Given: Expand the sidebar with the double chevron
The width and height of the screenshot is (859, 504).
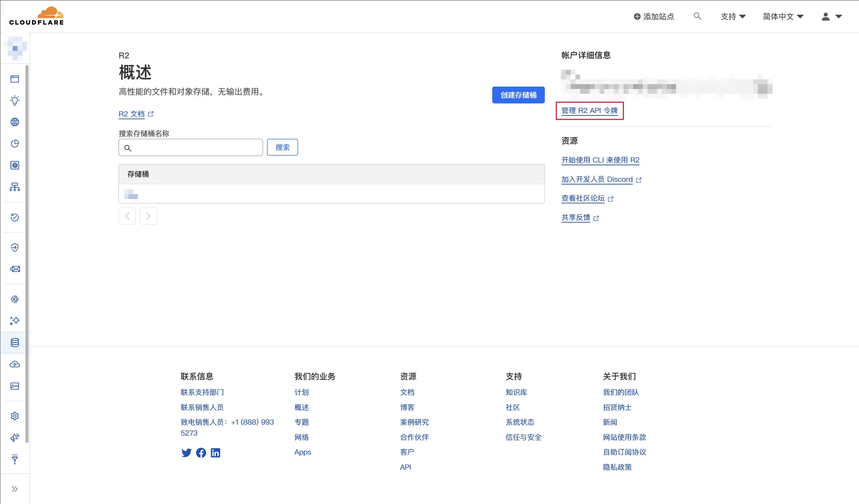Looking at the screenshot, I should click(14, 489).
